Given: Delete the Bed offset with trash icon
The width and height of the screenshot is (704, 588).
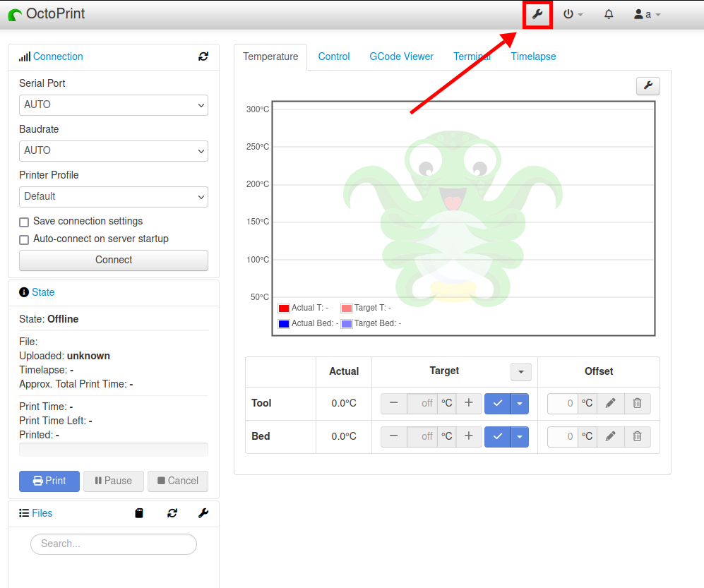Looking at the screenshot, I should coord(637,437).
